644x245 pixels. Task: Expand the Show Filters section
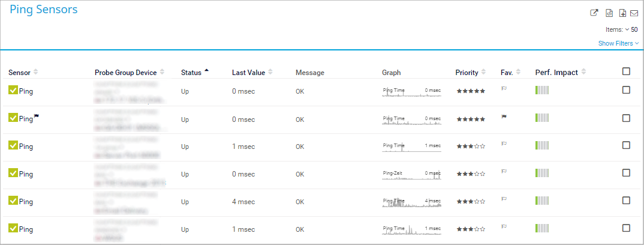(x=618, y=43)
